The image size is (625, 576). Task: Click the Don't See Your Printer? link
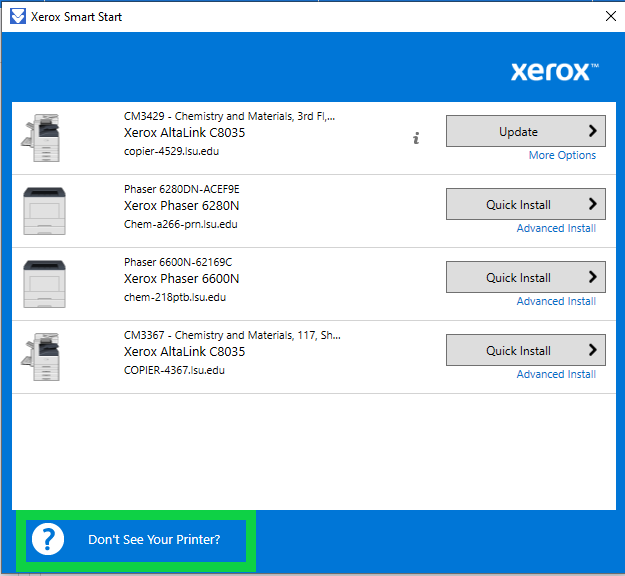click(x=154, y=540)
